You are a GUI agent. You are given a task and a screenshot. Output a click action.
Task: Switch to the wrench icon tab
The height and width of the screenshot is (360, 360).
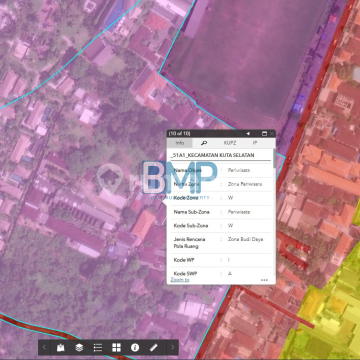204,143
